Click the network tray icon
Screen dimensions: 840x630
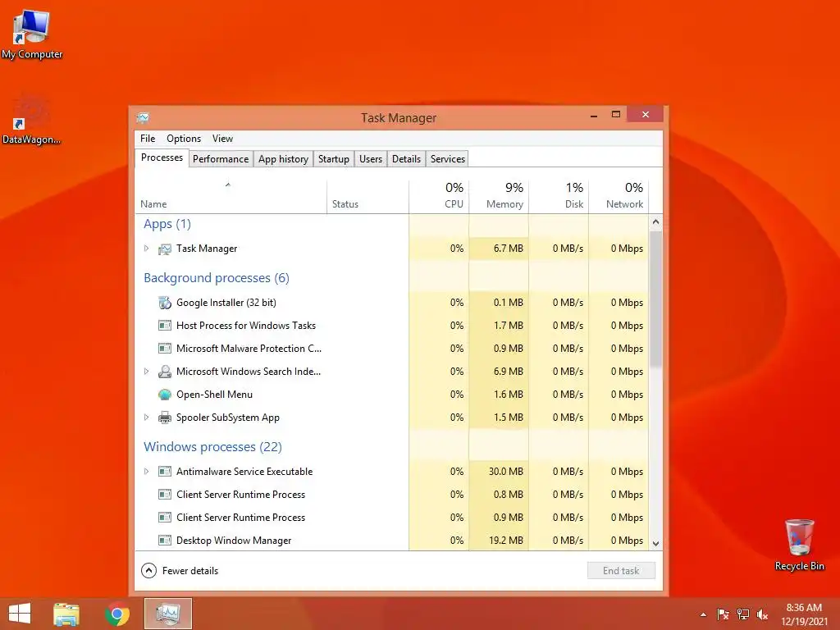point(743,614)
